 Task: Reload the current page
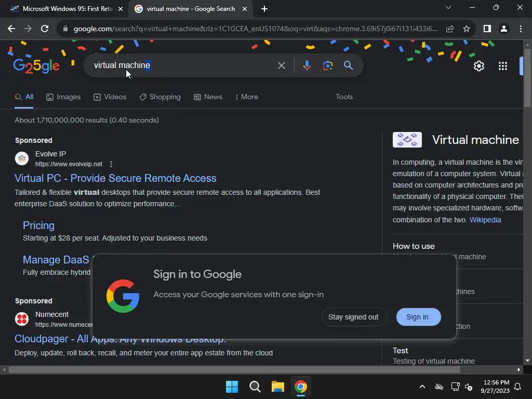[x=45, y=29]
